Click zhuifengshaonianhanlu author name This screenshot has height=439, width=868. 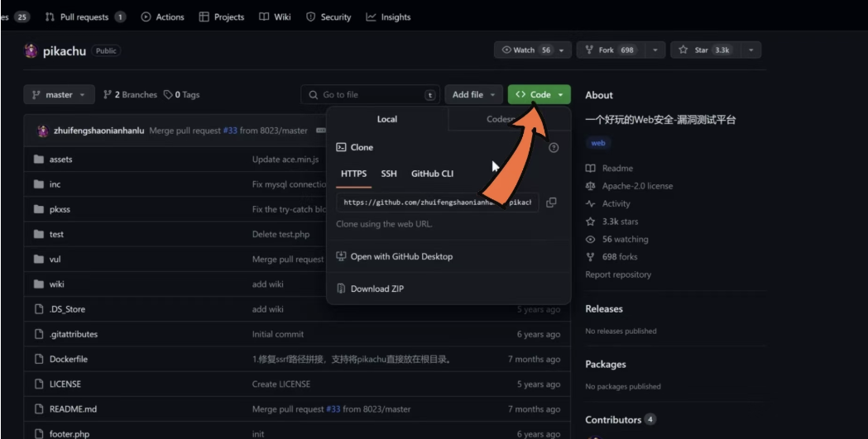(x=99, y=131)
